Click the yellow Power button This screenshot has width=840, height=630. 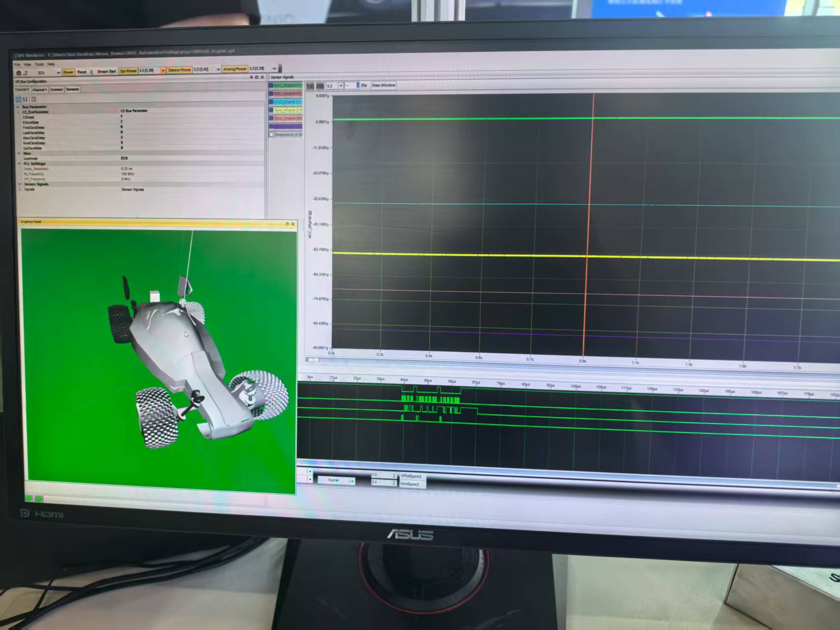pyautogui.click(x=68, y=72)
